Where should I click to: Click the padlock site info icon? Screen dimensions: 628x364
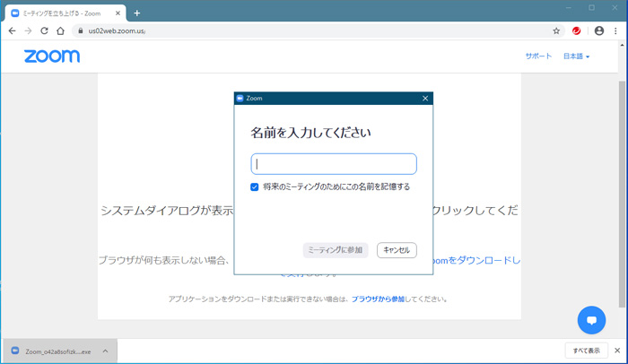coord(81,30)
